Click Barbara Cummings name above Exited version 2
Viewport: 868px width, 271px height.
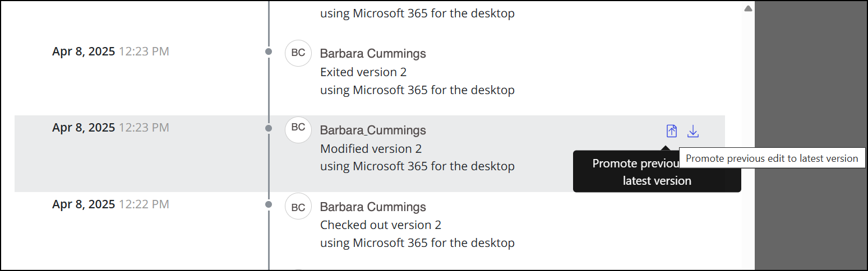[x=373, y=54]
